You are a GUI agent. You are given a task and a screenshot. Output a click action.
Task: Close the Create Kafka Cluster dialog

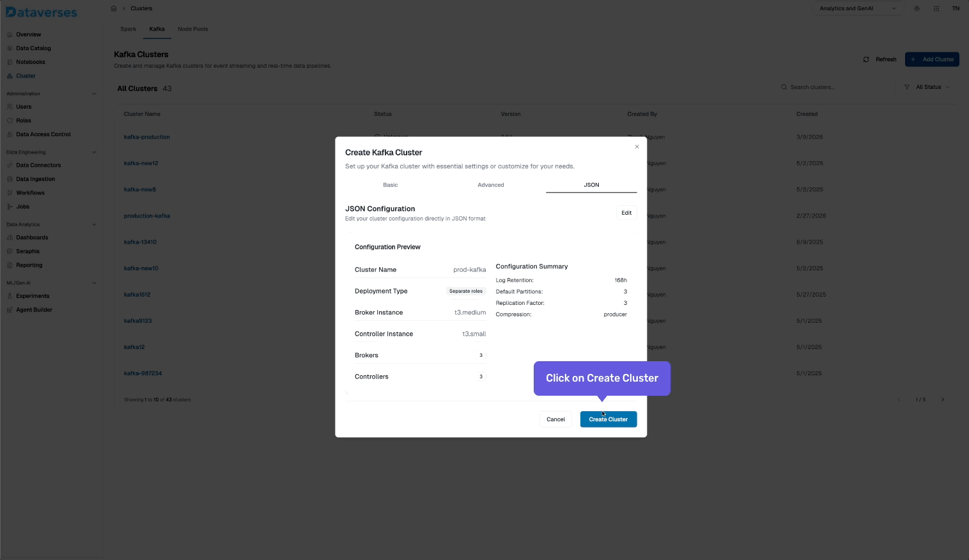(637, 147)
